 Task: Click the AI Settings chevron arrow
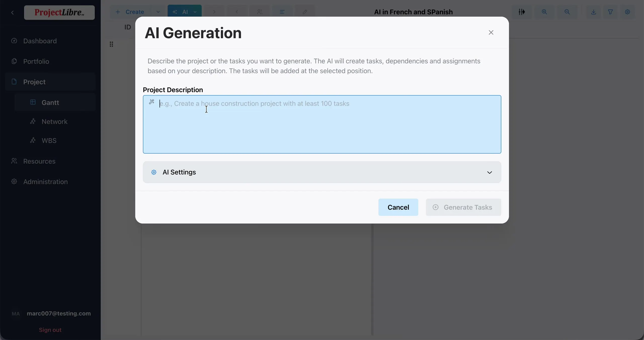[489, 173]
